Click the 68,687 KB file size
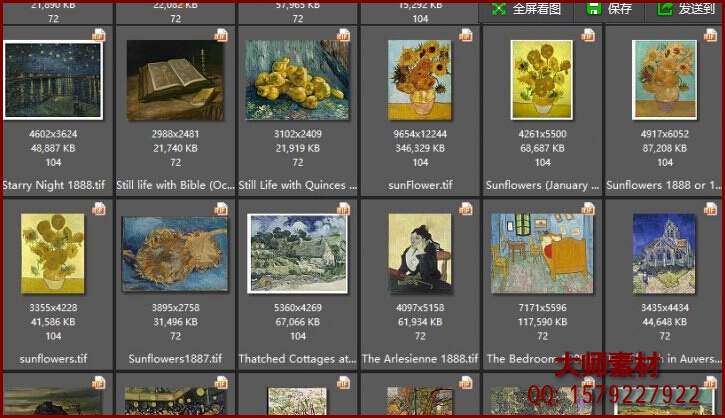The width and height of the screenshot is (725, 418). coord(542,148)
